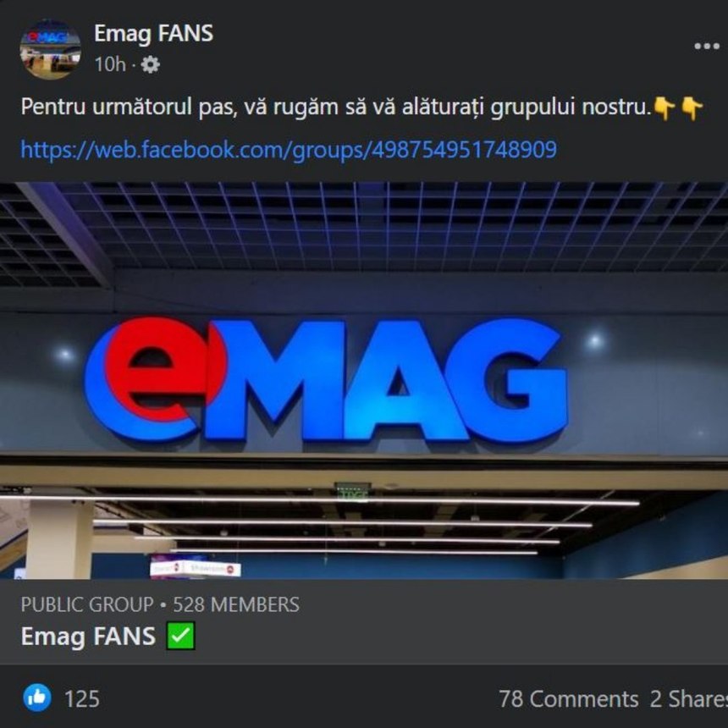The width and height of the screenshot is (728, 728).
Task: Click the second pointing-down hand emoji
Action: coord(692,108)
